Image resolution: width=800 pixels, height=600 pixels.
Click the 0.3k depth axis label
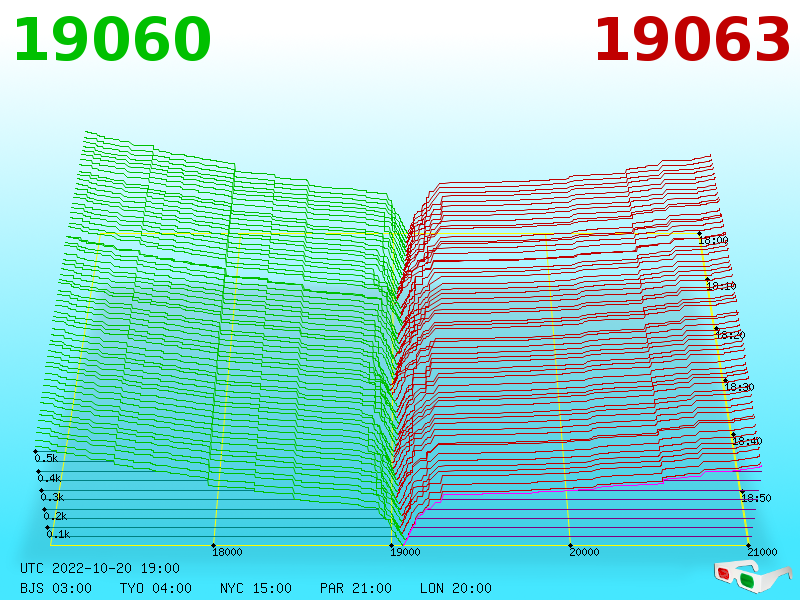[x=53, y=497]
